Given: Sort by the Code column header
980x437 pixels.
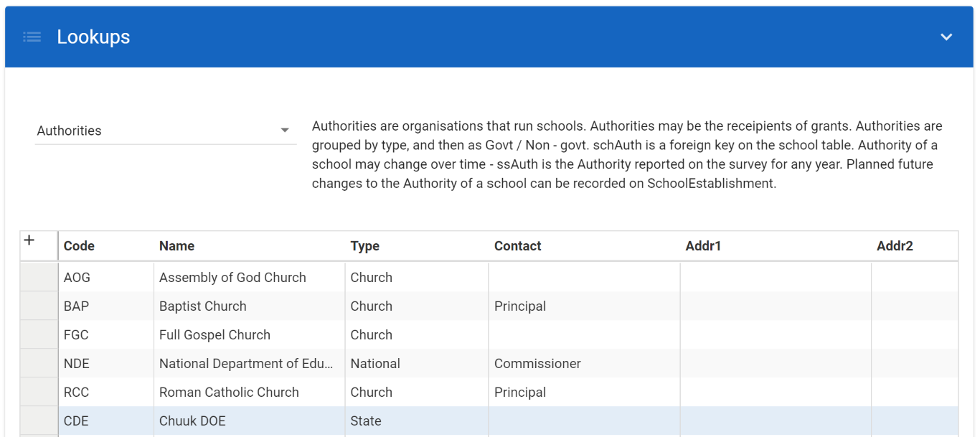Looking at the screenshot, I should pyautogui.click(x=79, y=246).
